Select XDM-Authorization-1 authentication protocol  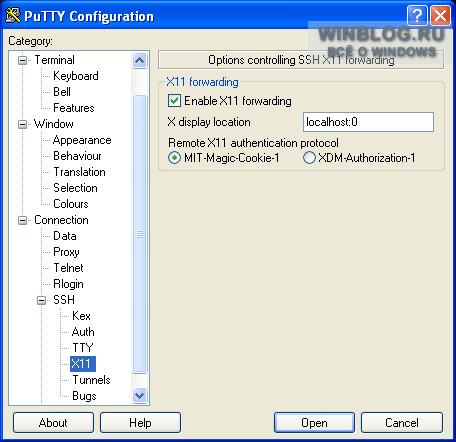[309, 158]
